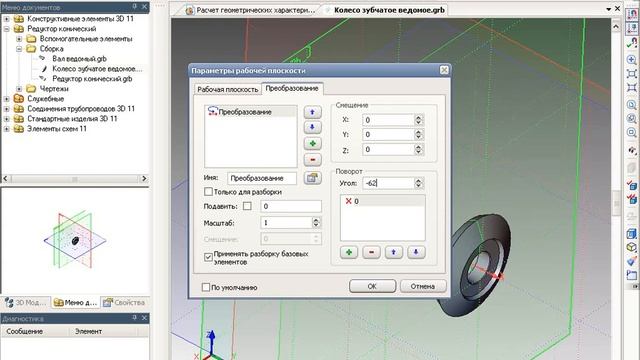Select Колесо зубчатое ведомое file in tree
This screenshot has height=360, width=640.
pyautogui.click(x=97, y=69)
